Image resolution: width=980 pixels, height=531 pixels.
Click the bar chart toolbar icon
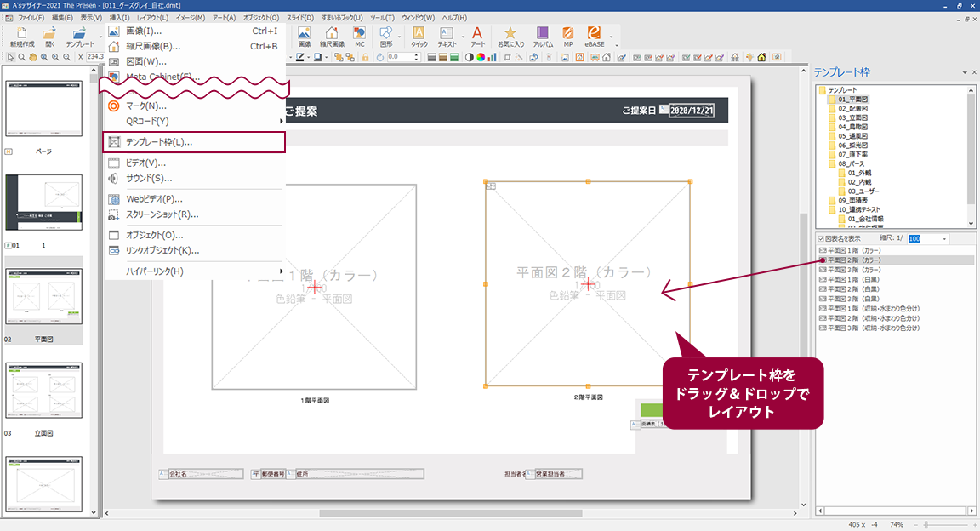(492, 57)
